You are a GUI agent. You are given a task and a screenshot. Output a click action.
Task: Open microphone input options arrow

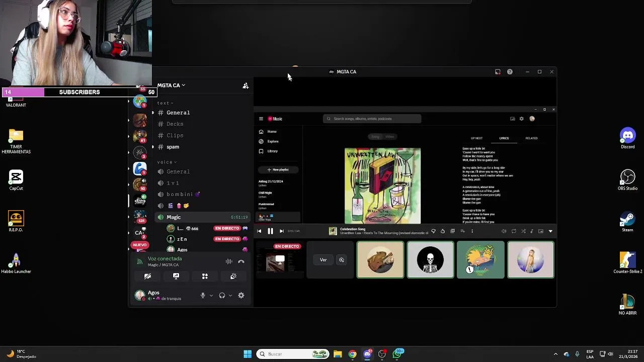tap(211, 296)
